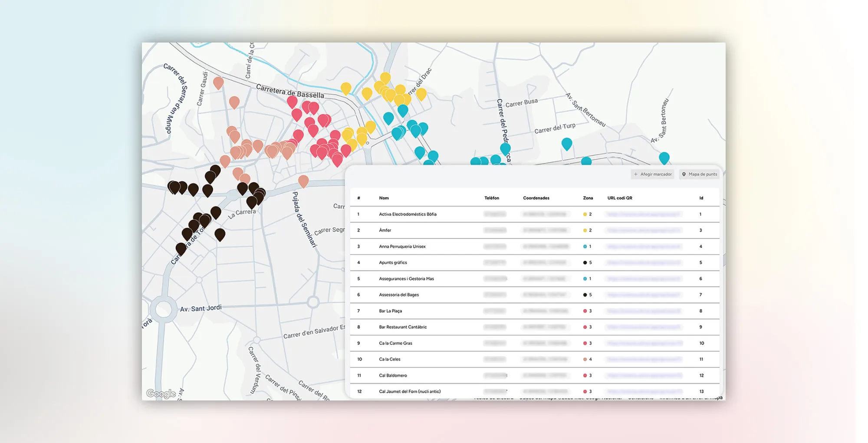Open QR URL link in the Àmfer row
This screenshot has width=868, height=443.
pos(644,230)
